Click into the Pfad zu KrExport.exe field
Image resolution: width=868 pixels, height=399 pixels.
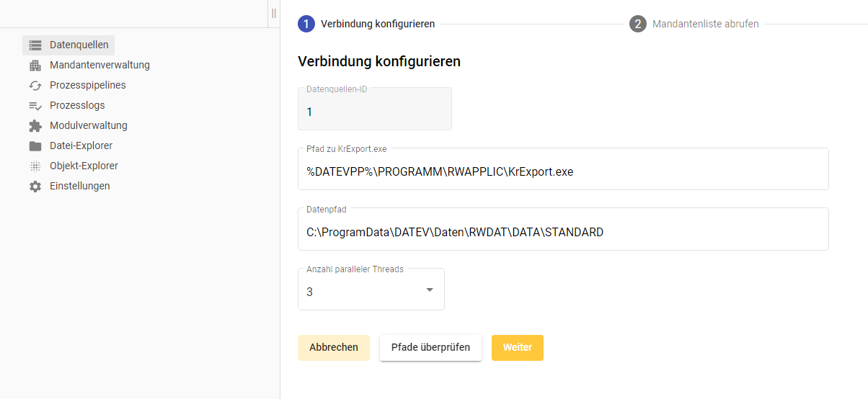tap(562, 171)
